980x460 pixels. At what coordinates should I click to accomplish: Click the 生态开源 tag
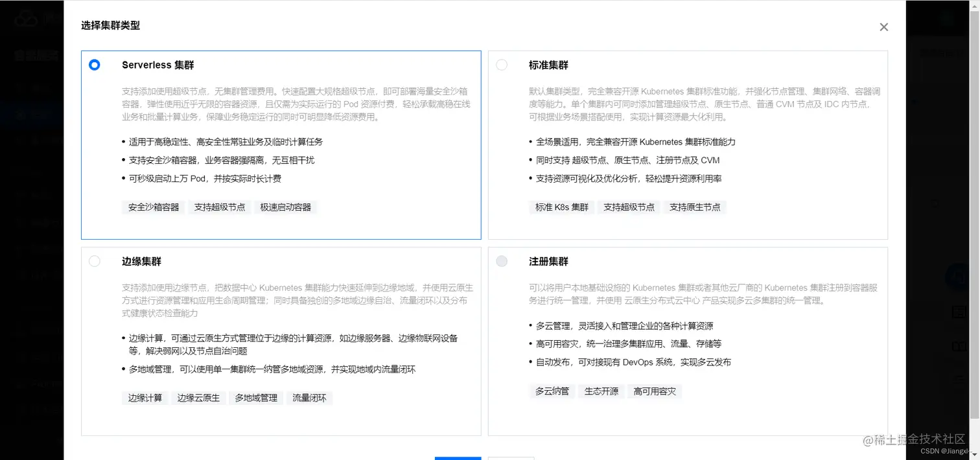point(601,391)
